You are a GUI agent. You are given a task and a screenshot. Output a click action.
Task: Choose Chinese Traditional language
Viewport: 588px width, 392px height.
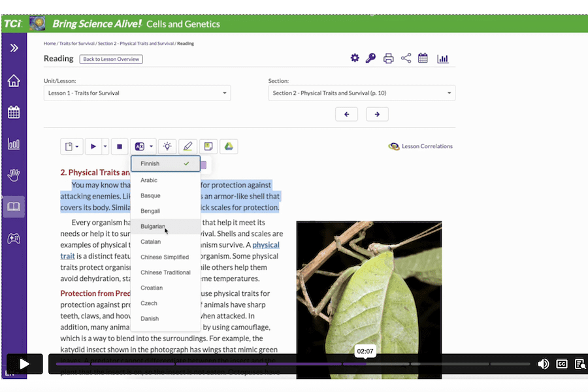[x=165, y=272]
